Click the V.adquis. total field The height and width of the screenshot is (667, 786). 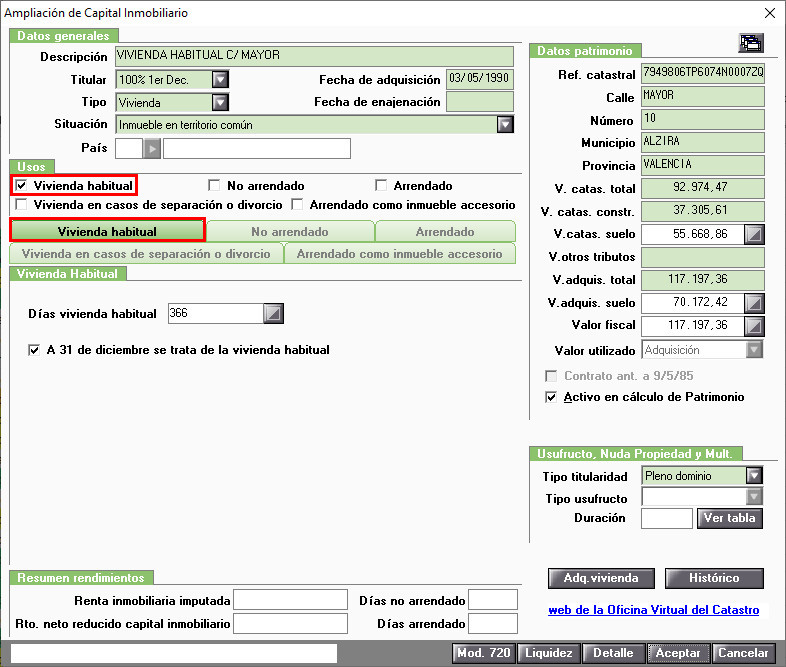pos(703,280)
